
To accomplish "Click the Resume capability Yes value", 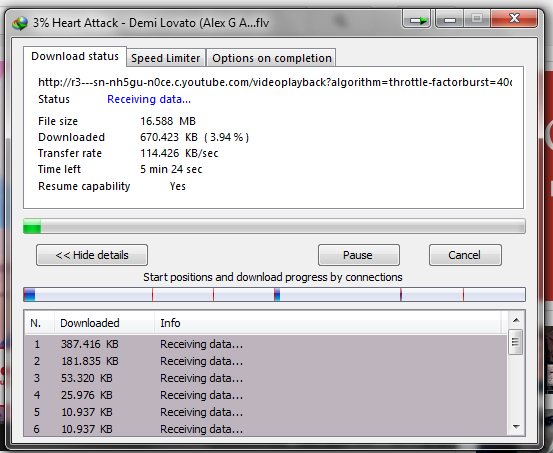I will click(177, 186).
